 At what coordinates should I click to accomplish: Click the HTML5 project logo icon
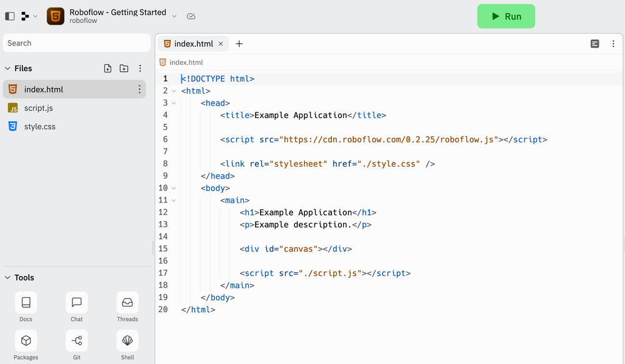(x=56, y=16)
